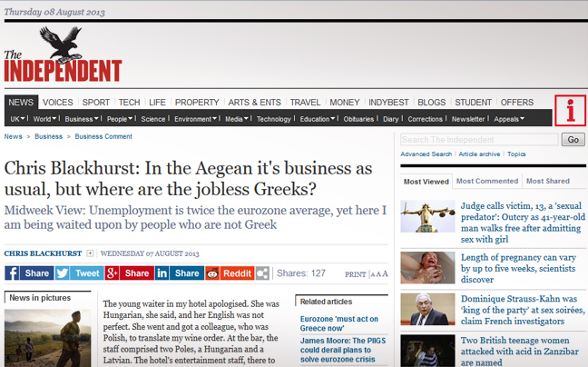Open the STUDENT section
The width and height of the screenshot is (588, 367).
[x=474, y=103]
